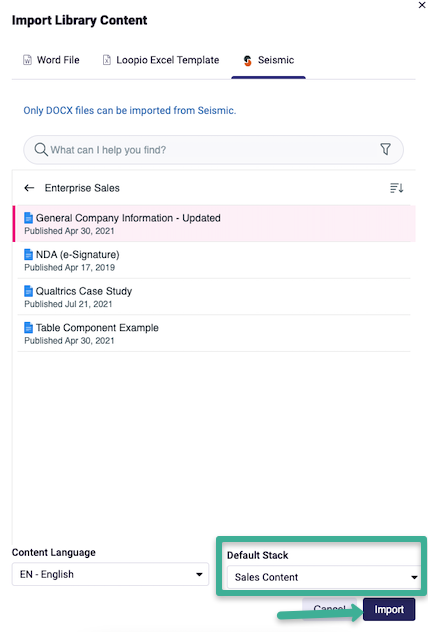Image resolution: width=428 pixels, height=632 pixels.
Task: Click the Cancel button
Action: point(329,608)
